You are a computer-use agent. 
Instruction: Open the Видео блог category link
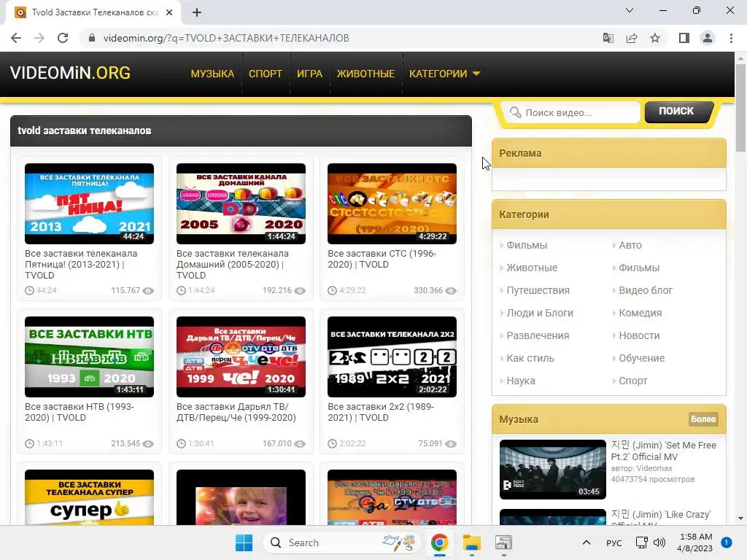646,290
